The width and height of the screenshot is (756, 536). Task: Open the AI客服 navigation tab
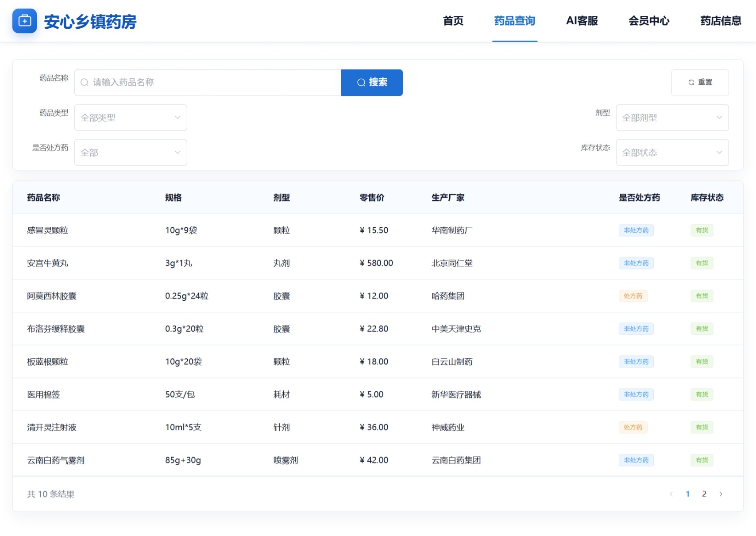click(x=582, y=21)
